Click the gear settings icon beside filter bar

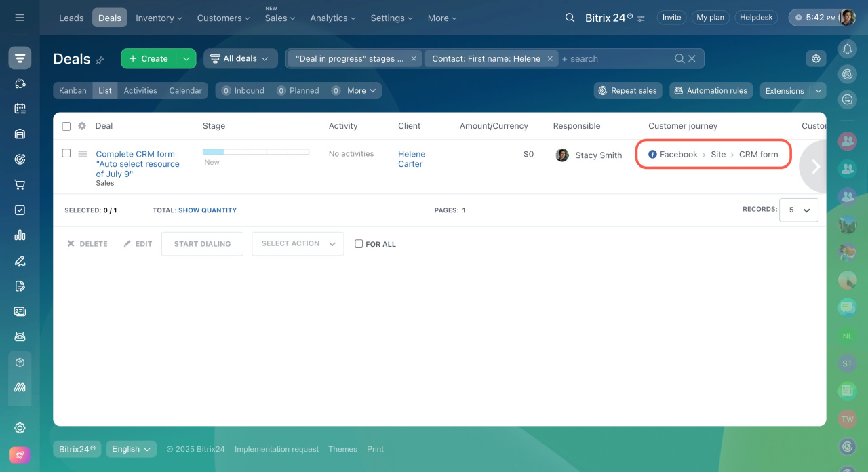point(816,59)
